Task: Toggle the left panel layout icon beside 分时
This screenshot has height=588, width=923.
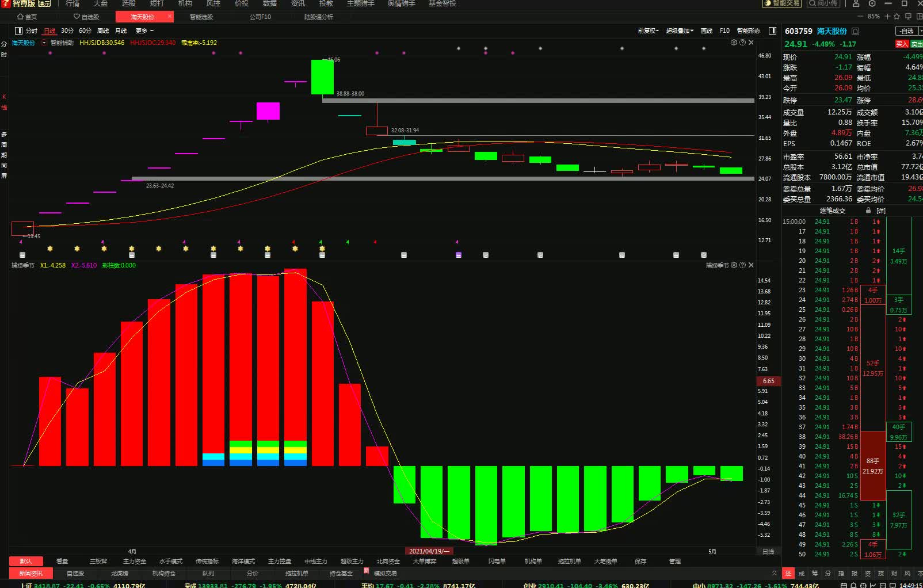Action: [18, 30]
